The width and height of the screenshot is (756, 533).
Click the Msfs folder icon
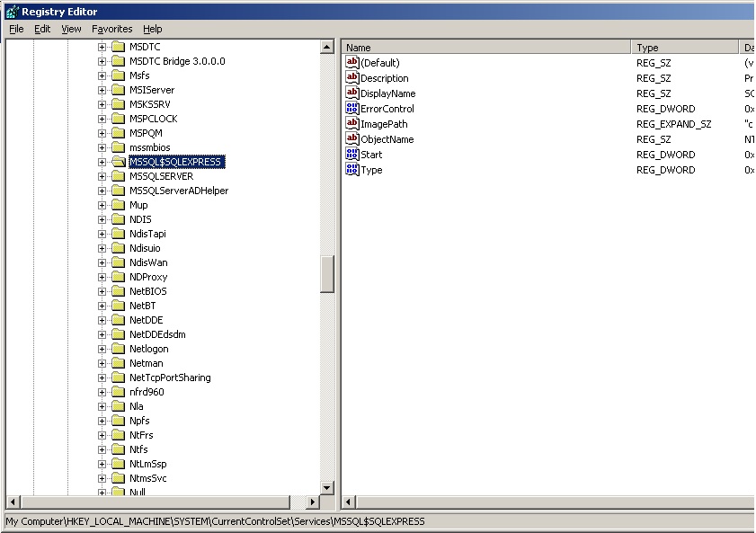coord(118,76)
